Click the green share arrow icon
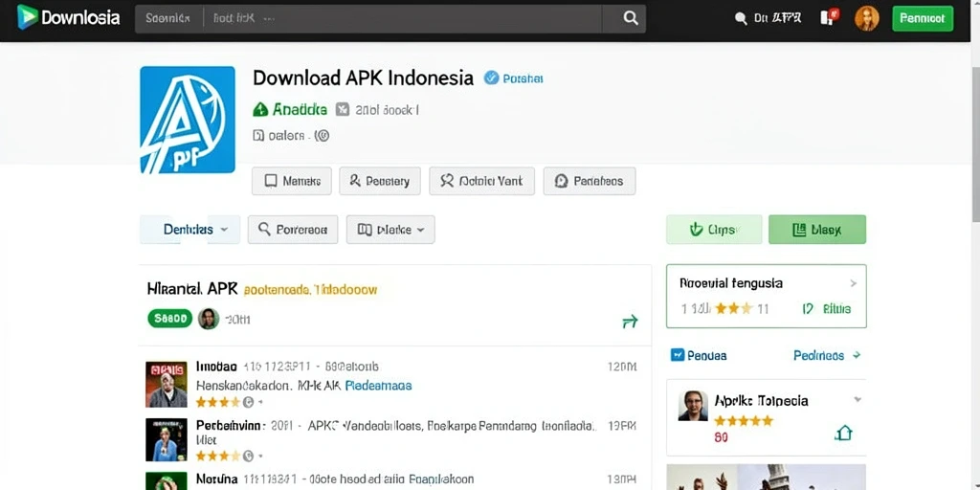 (630, 322)
